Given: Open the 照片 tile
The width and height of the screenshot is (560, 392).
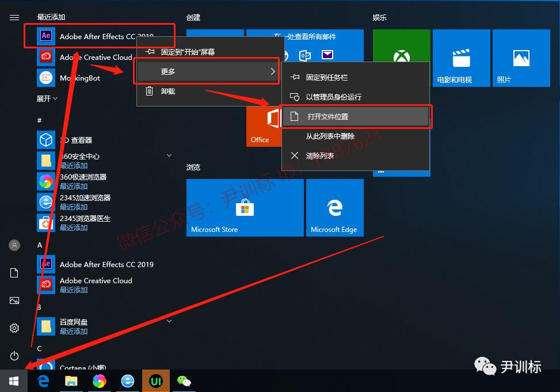Looking at the screenshot, I should point(521,58).
